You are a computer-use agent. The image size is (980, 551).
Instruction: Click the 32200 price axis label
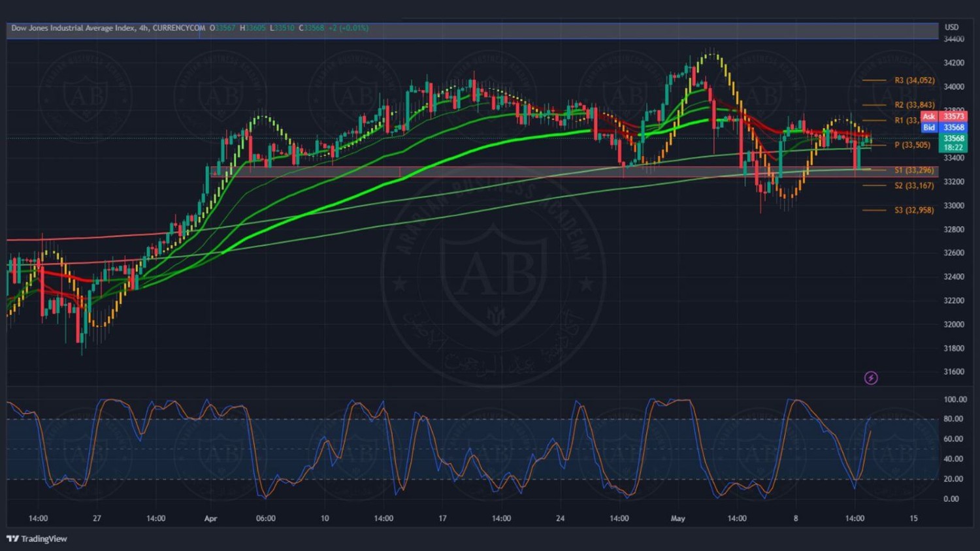[954, 301]
